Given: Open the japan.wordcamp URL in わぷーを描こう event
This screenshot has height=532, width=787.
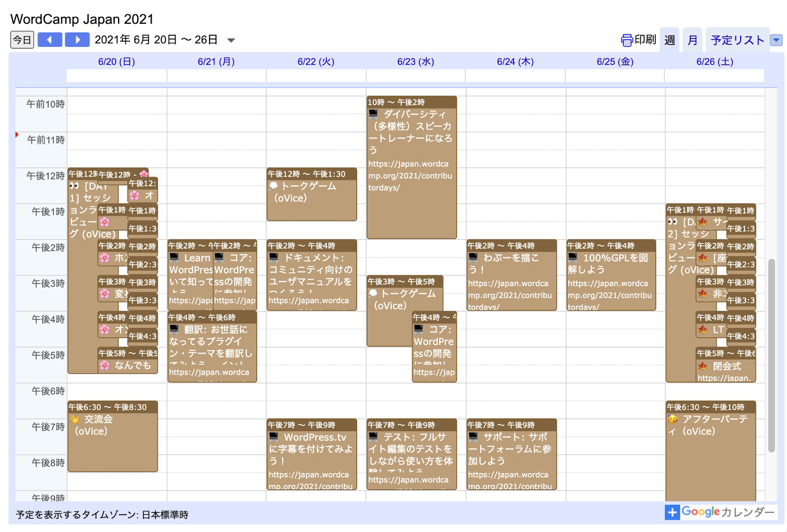Looking at the screenshot, I should 510,295.
